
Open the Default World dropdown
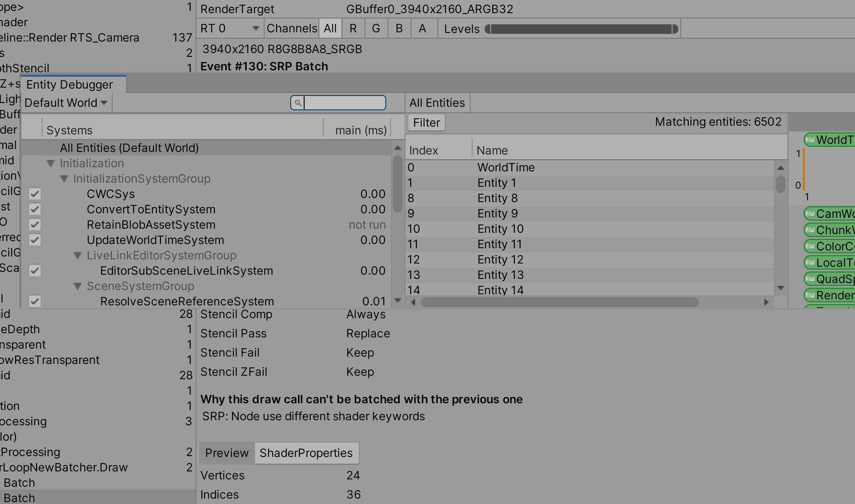66,103
